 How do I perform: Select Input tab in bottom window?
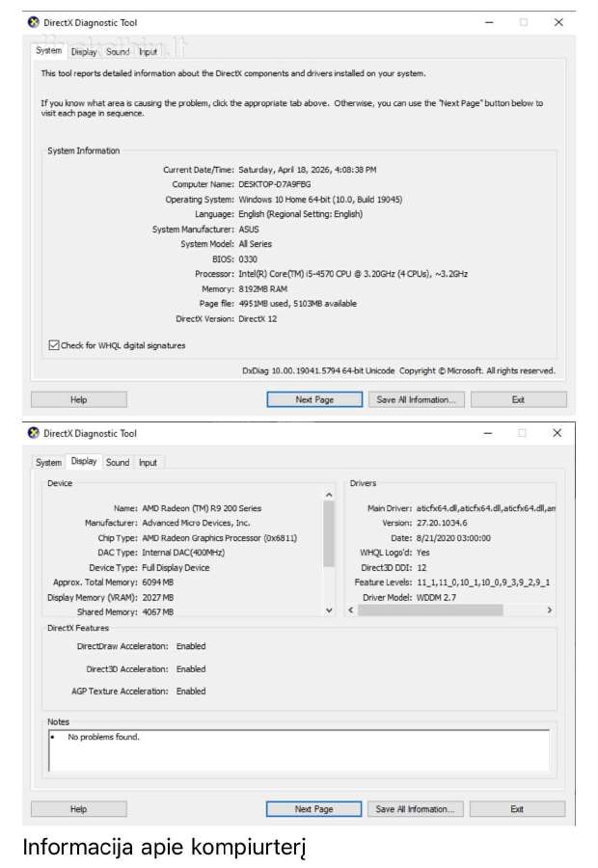[148, 463]
